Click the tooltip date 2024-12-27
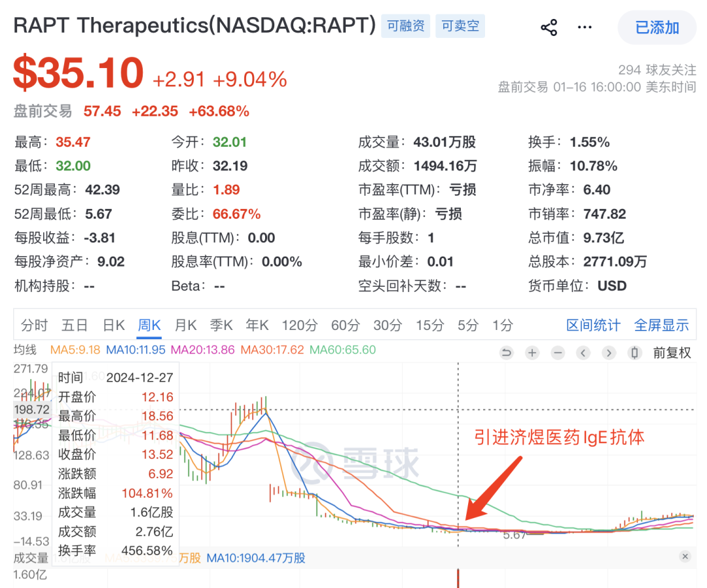707x588 pixels. [140, 378]
